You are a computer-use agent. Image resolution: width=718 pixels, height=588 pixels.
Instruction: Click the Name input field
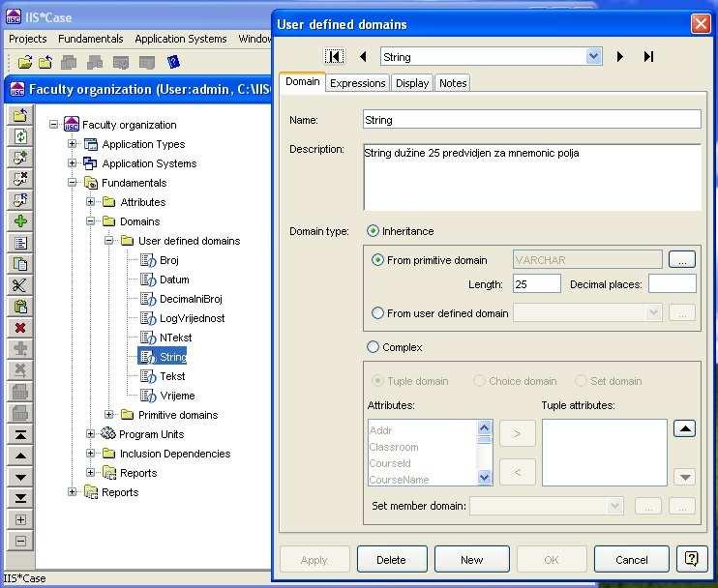pyautogui.click(x=531, y=119)
